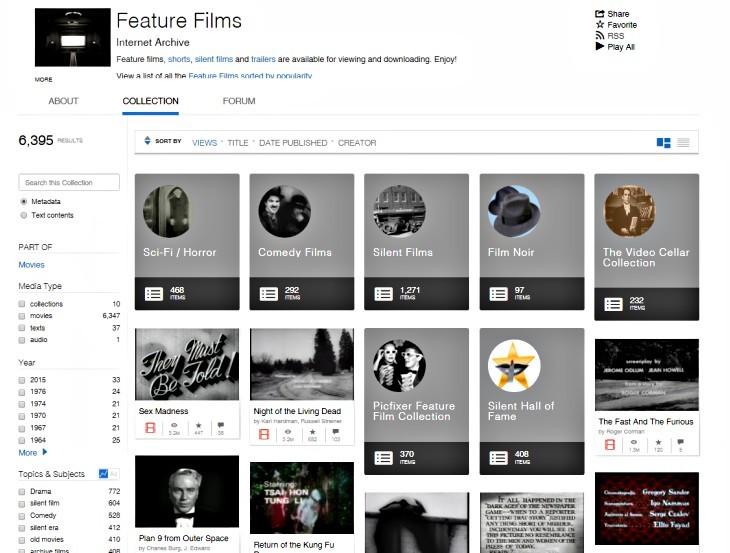
Task: Click the Film Noir items list icon
Action: pos(499,294)
